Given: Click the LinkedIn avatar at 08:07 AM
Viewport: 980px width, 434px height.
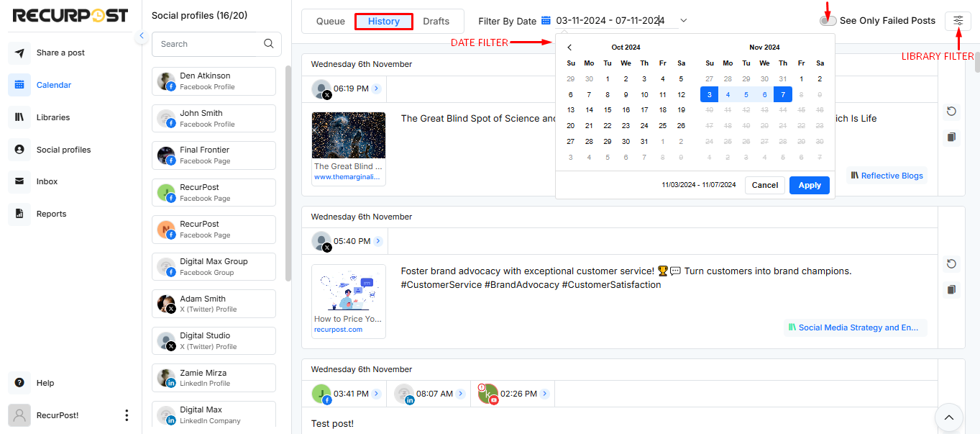Looking at the screenshot, I should point(405,394).
